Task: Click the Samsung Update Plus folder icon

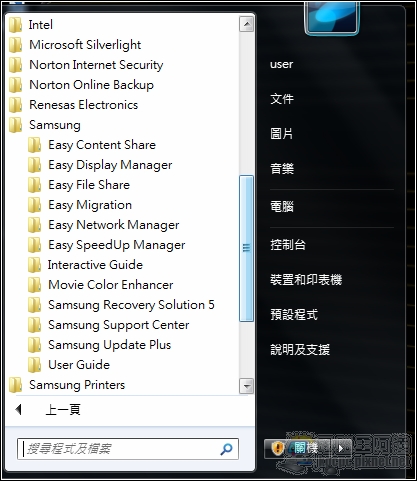Action: coord(34,345)
